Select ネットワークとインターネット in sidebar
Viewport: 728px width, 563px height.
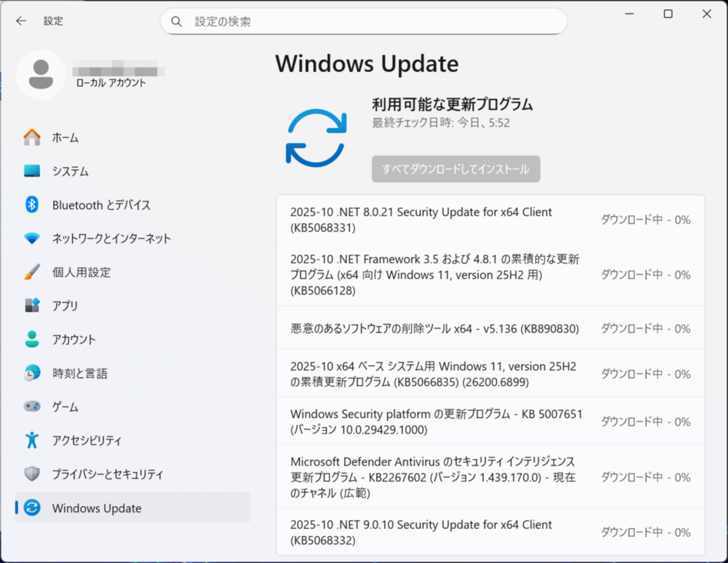(133, 238)
